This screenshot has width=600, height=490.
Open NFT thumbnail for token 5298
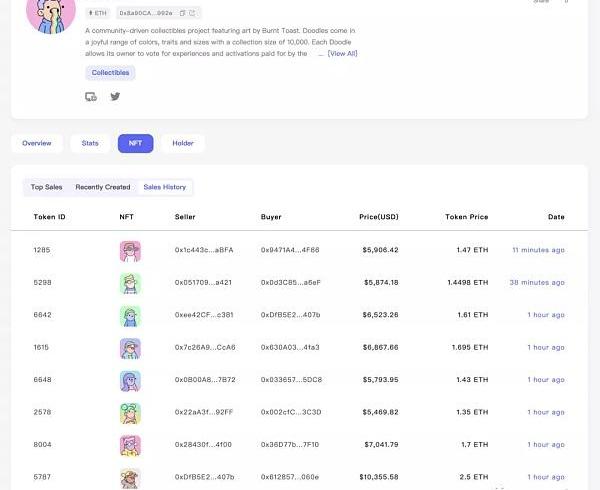click(x=130, y=283)
